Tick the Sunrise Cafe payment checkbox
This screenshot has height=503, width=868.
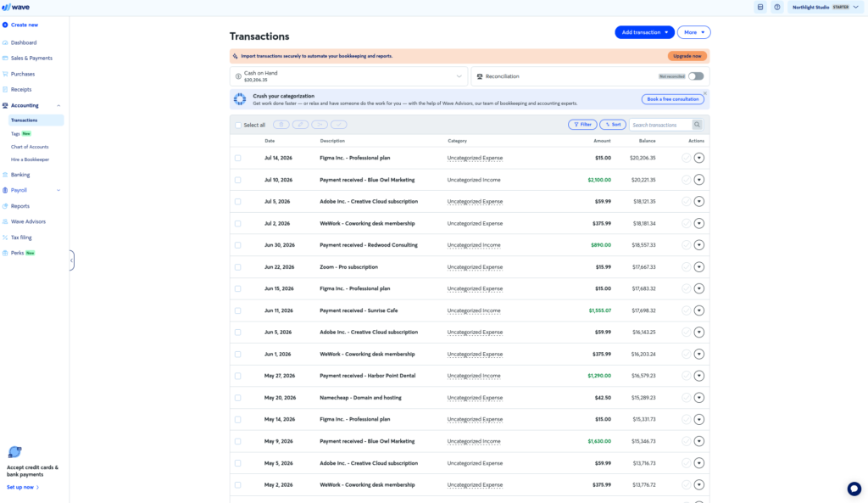tap(238, 310)
